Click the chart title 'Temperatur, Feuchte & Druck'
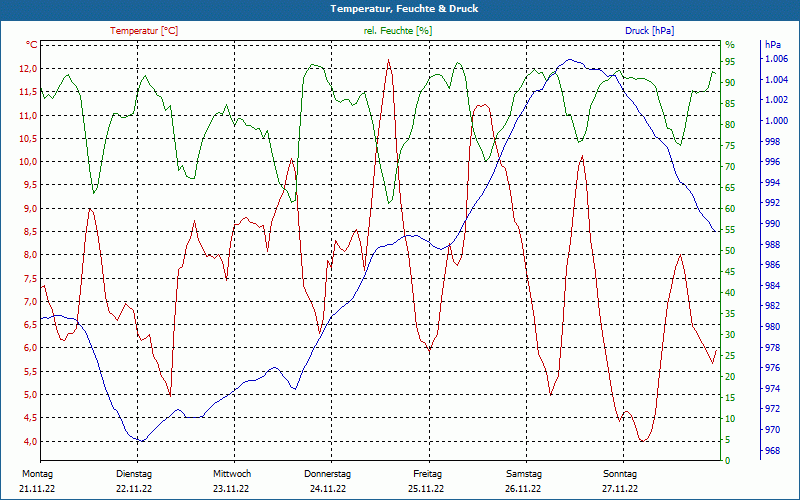The image size is (800, 500). [404, 9]
